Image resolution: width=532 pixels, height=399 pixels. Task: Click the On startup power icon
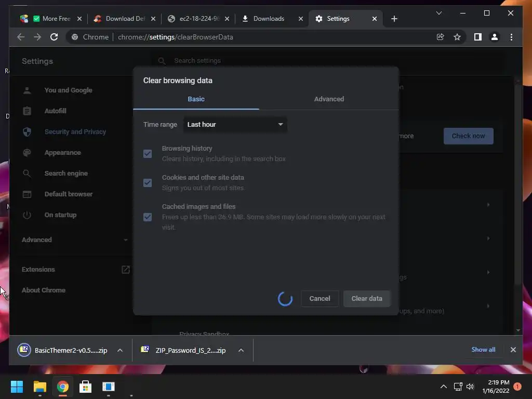click(27, 215)
